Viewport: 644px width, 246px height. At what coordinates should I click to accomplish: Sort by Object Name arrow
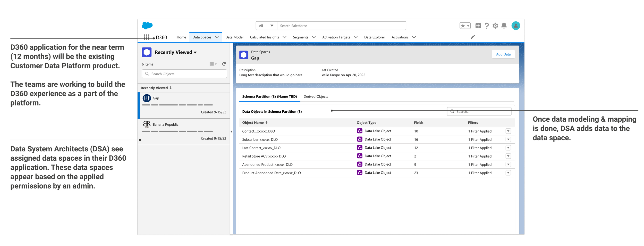267,122
